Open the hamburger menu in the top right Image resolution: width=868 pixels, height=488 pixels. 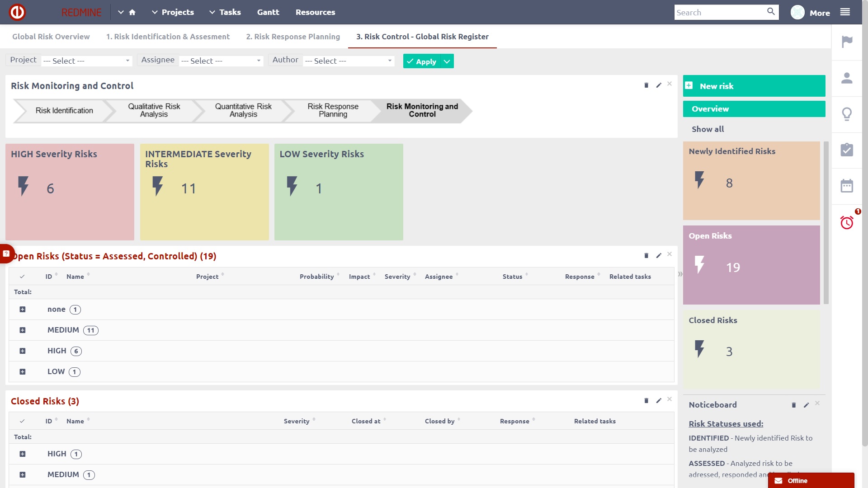(846, 12)
